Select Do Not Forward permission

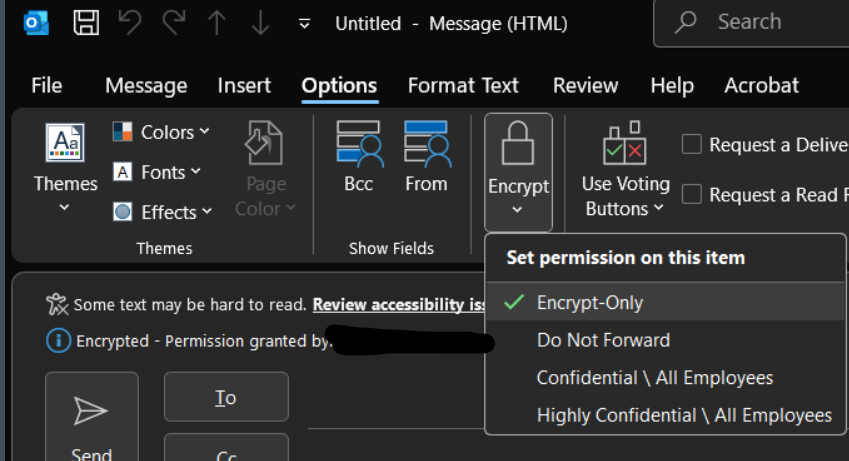click(603, 340)
